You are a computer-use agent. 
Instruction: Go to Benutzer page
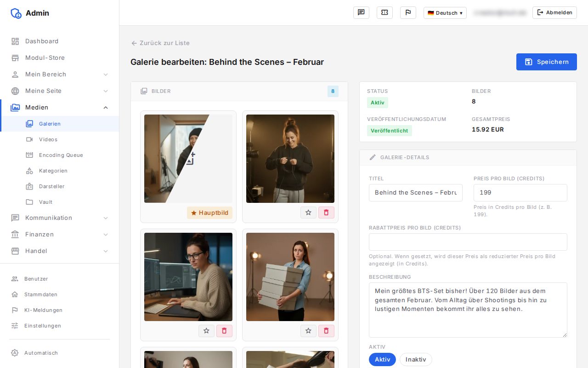[x=59, y=279]
